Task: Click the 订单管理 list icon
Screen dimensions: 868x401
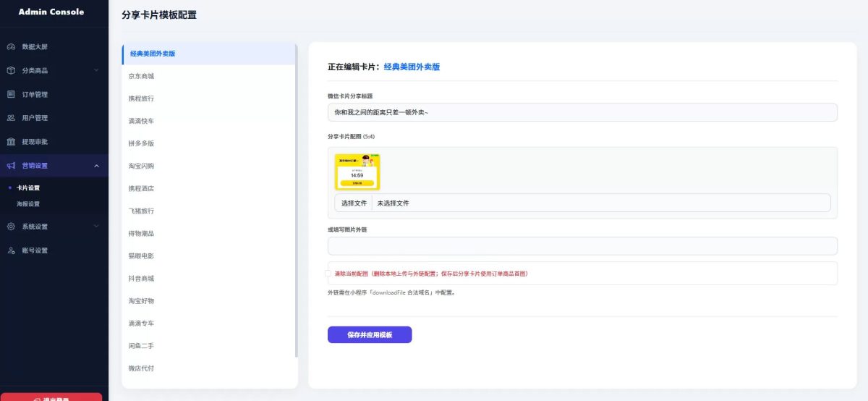Action: [11, 94]
